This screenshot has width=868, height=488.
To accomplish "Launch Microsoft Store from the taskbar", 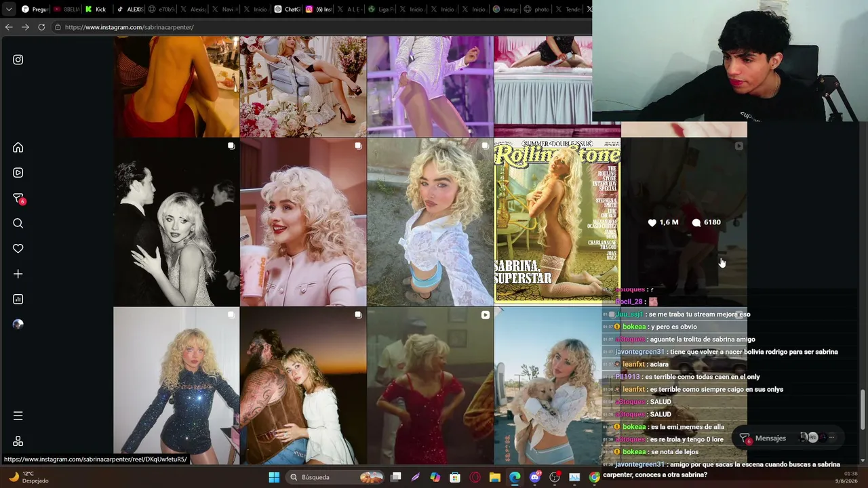I will click(455, 477).
